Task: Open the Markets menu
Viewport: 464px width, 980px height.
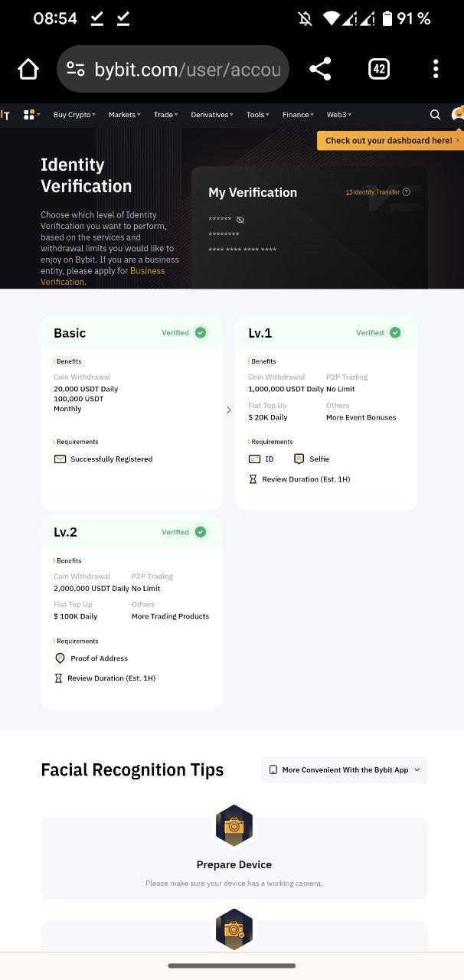Action: tap(124, 115)
